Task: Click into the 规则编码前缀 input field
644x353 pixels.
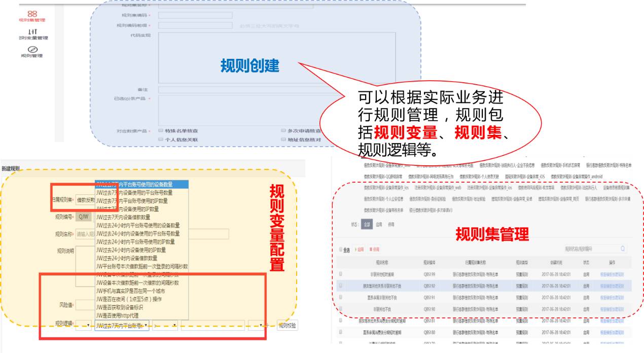Action: coord(195,25)
